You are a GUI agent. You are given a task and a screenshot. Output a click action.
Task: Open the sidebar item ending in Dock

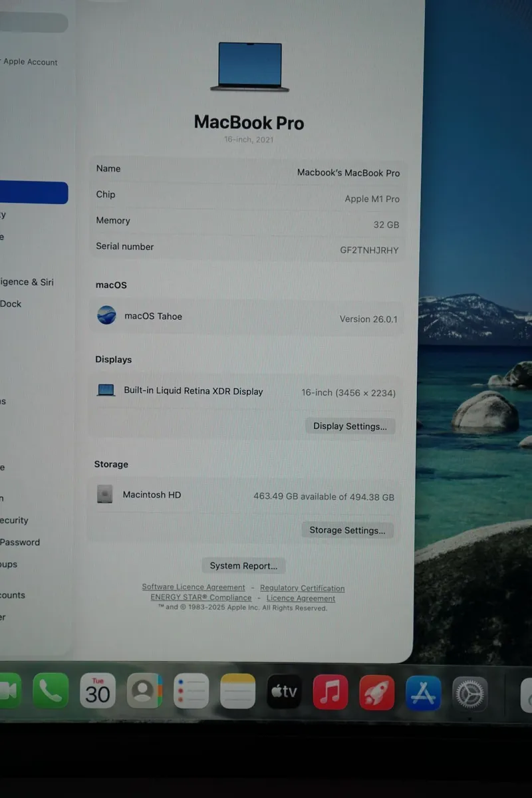[11, 304]
